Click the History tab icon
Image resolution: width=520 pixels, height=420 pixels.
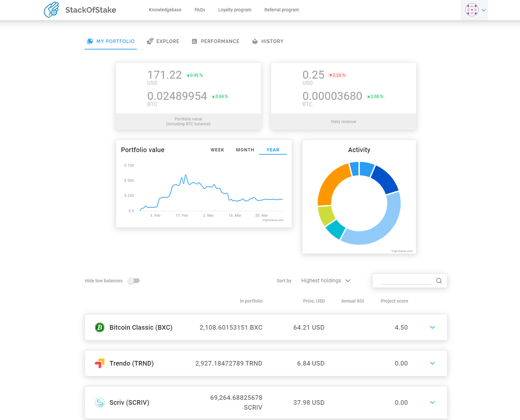coord(255,41)
